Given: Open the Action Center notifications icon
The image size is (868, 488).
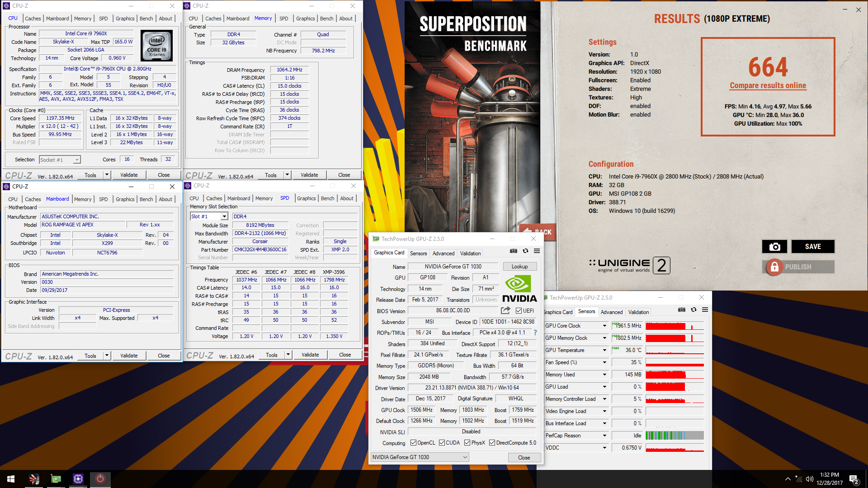Looking at the screenshot, I should point(854,479).
